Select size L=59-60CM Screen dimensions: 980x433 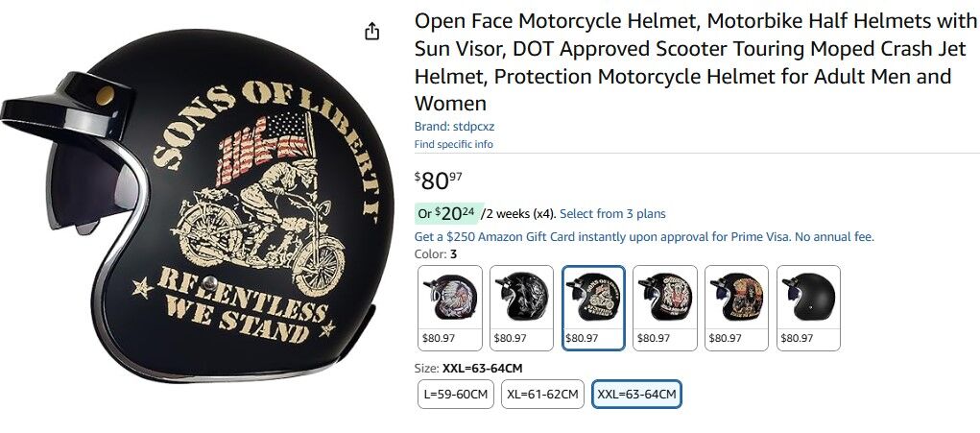point(456,395)
